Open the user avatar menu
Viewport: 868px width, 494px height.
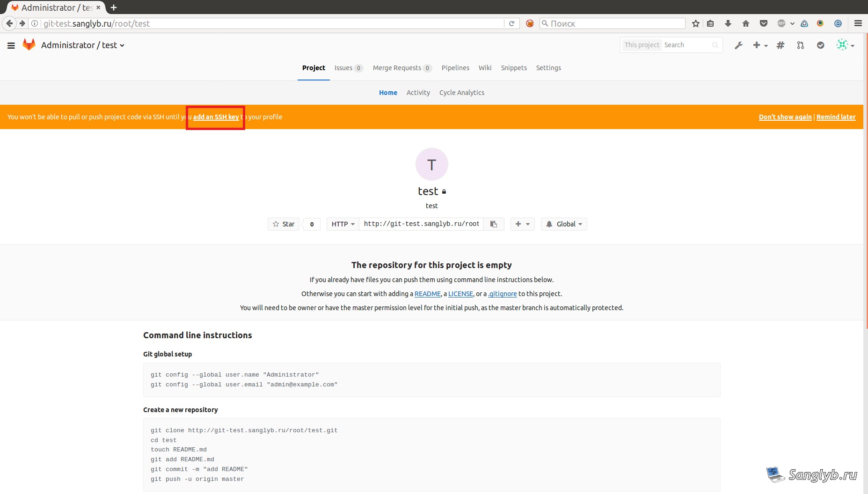tap(845, 45)
